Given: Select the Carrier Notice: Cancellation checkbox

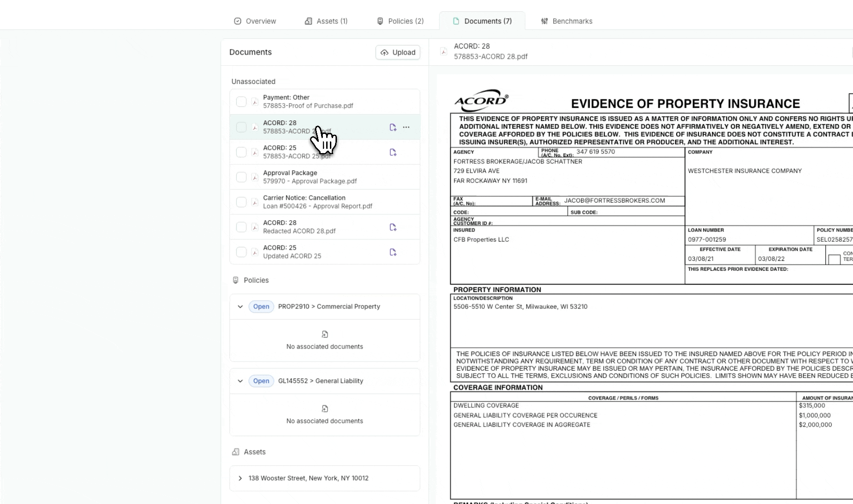Looking at the screenshot, I should click(241, 202).
